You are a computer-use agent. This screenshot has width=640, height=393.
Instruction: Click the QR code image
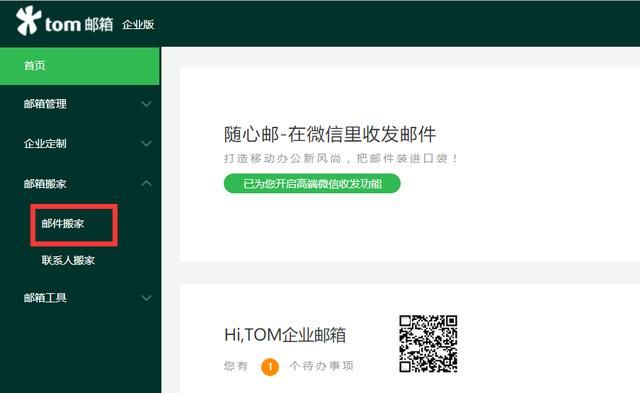click(x=428, y=344)
